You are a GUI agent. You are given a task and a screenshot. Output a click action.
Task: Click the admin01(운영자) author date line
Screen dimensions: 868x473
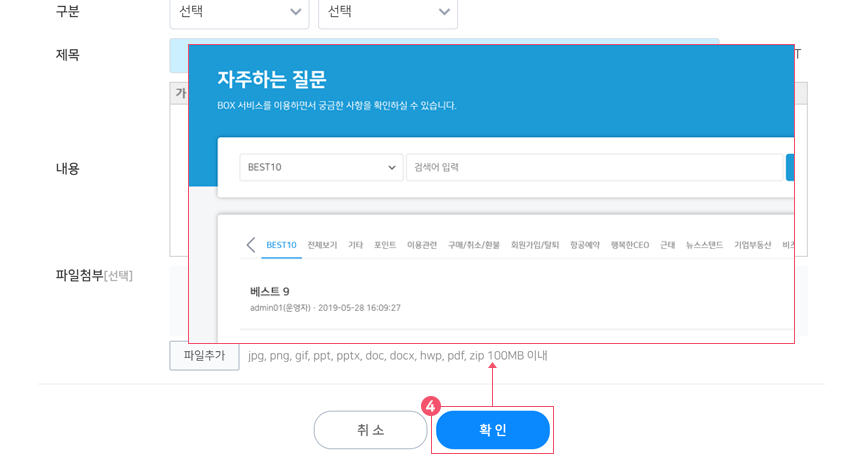pyautogui.click(x=325, y=308)
